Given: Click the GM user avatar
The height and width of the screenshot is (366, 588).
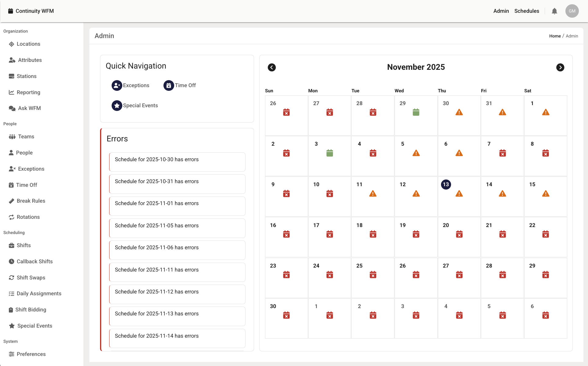Looking at the screenshot, I should (x=572, y=11).
